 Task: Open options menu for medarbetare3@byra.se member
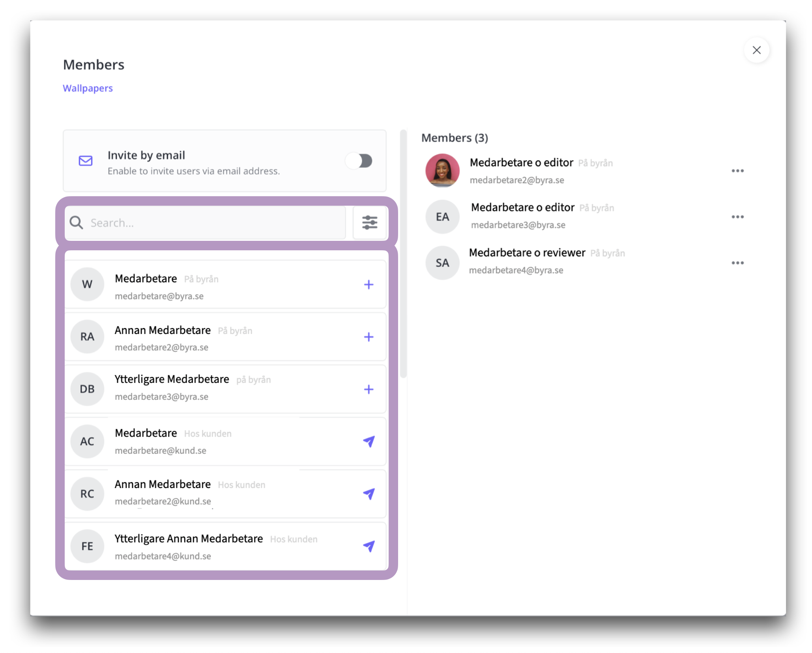(737, 217)
